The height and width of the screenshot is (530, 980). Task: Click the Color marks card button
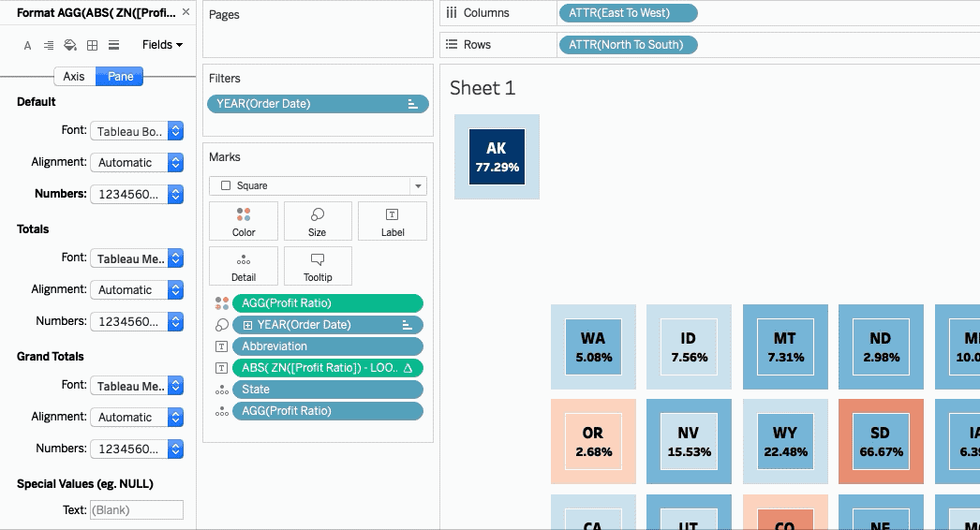coord(244,221)
